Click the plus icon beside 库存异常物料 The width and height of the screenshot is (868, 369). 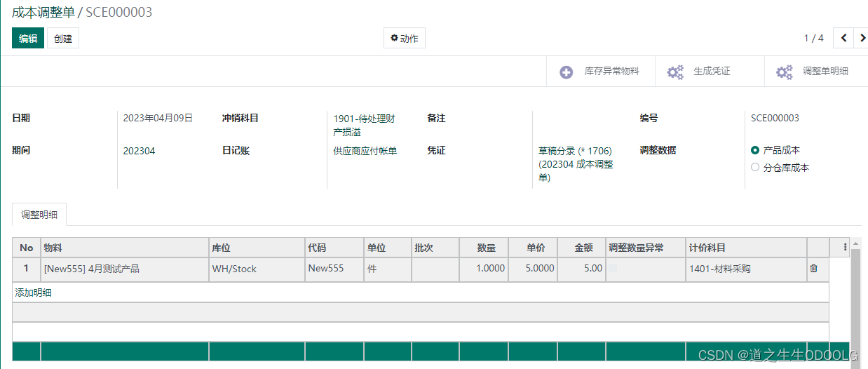click(x=566, y=72)
